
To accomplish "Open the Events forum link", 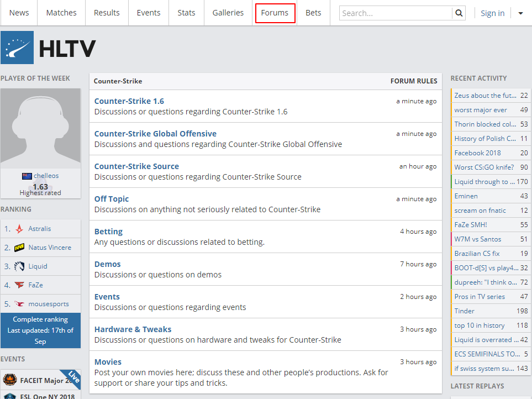I will click(x=107, y=297).
